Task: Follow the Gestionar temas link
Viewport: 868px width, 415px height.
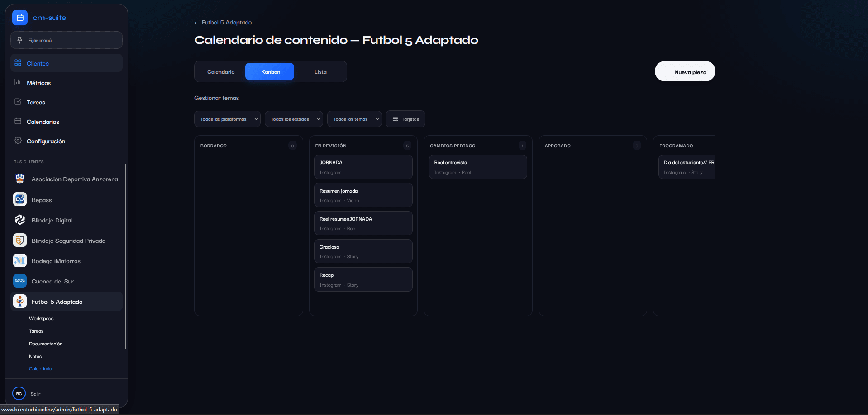Action: click(x=216, y=98)
